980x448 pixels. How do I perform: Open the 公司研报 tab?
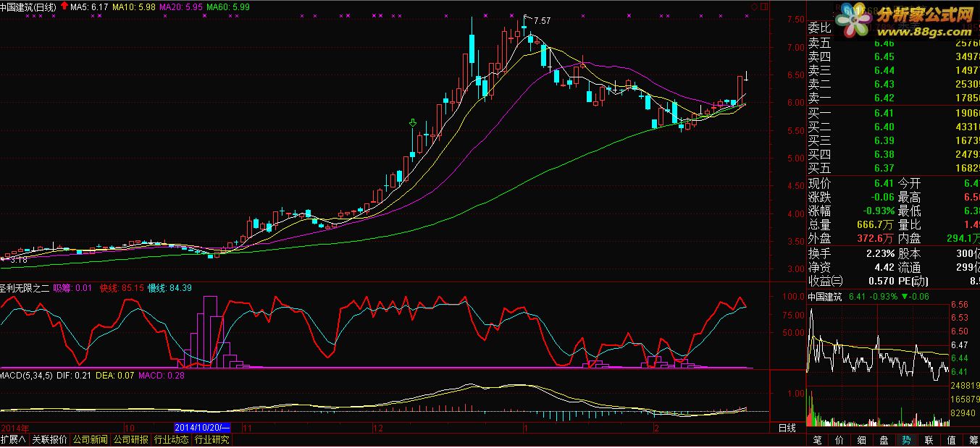coord(130,439)
